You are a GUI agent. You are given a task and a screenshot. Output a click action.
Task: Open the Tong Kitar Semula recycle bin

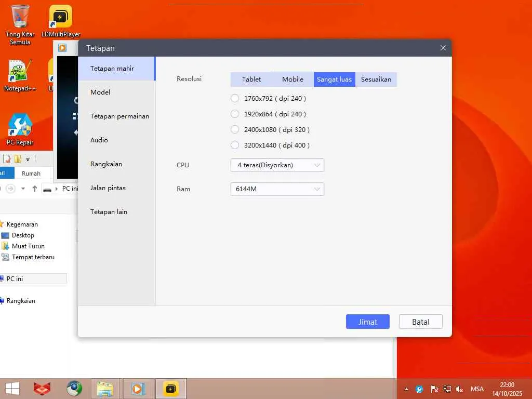pyautogui.click(x=20, y=25)
